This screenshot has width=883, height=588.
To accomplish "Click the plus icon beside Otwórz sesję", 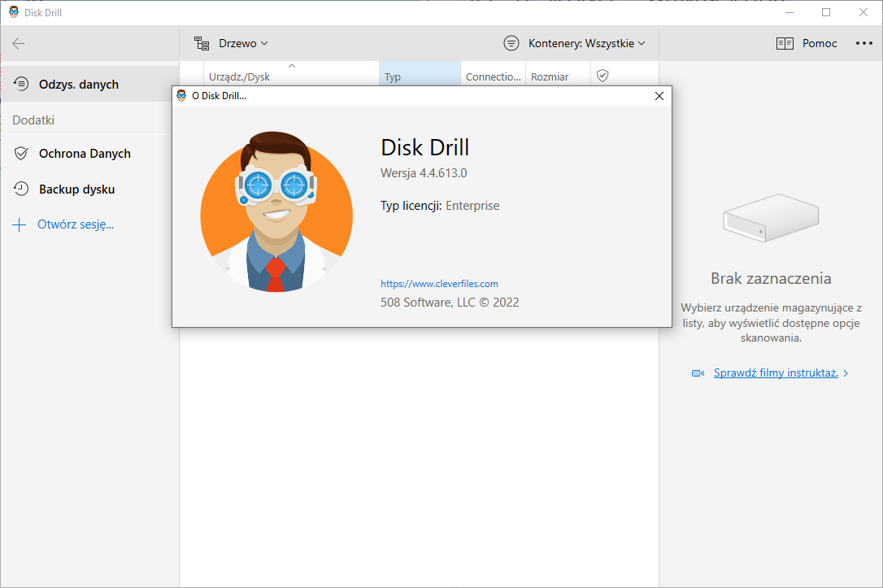I will [x=20, y=224].
